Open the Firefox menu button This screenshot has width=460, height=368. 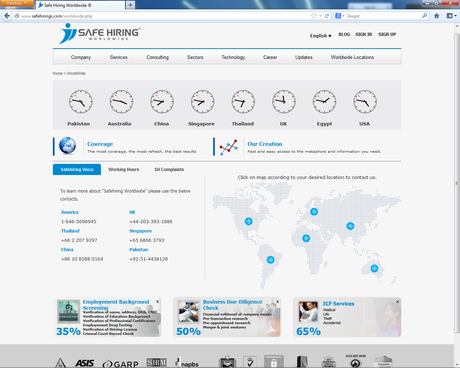pos(17,3)
